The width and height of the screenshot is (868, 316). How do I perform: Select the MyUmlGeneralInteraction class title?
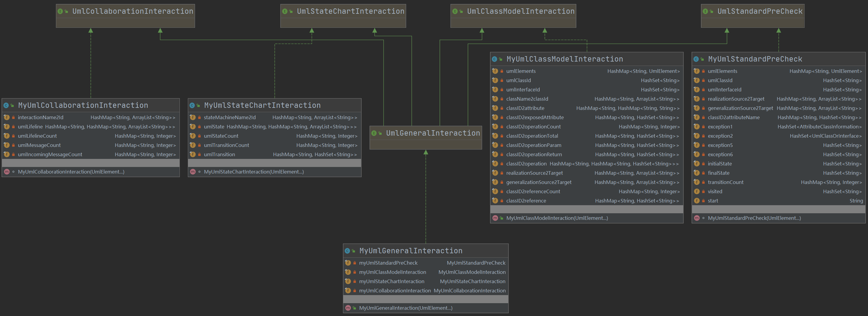[x=411, y=251]
